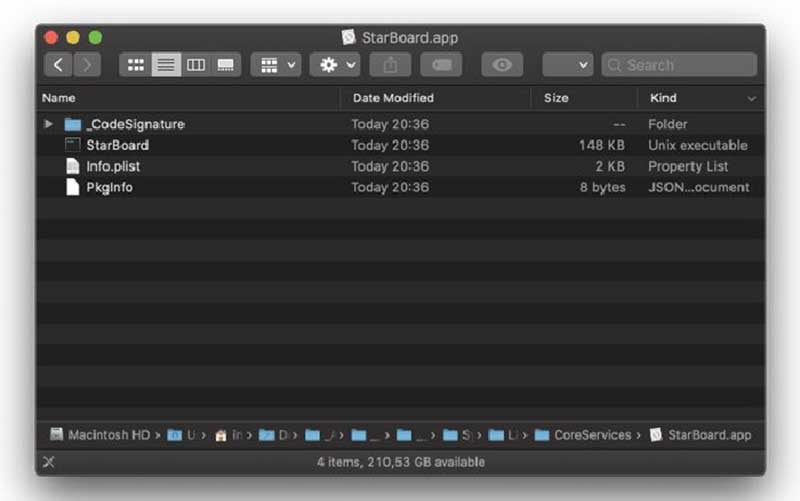Sort files by the Name column header
This screenshot has width=800, height=501.
[59, 98]
